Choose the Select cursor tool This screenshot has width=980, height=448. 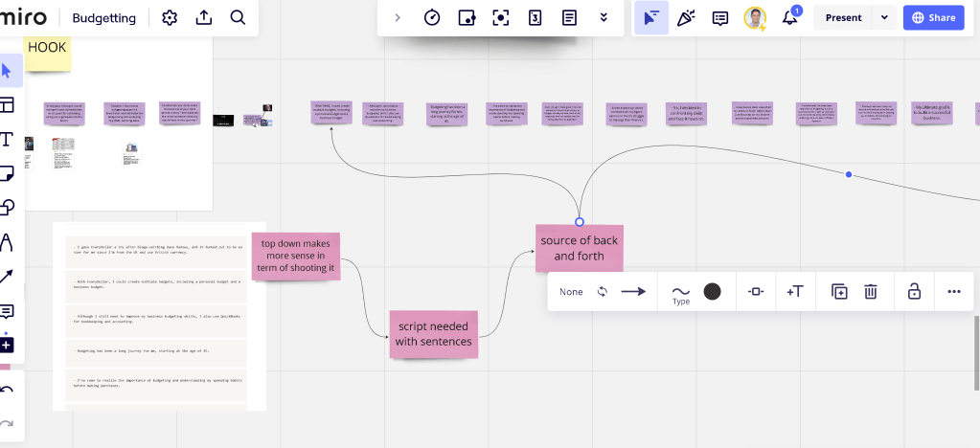(8, 71)
